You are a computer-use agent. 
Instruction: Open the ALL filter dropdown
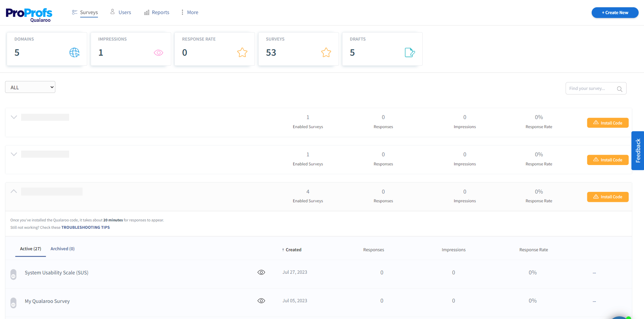(30, 87)
